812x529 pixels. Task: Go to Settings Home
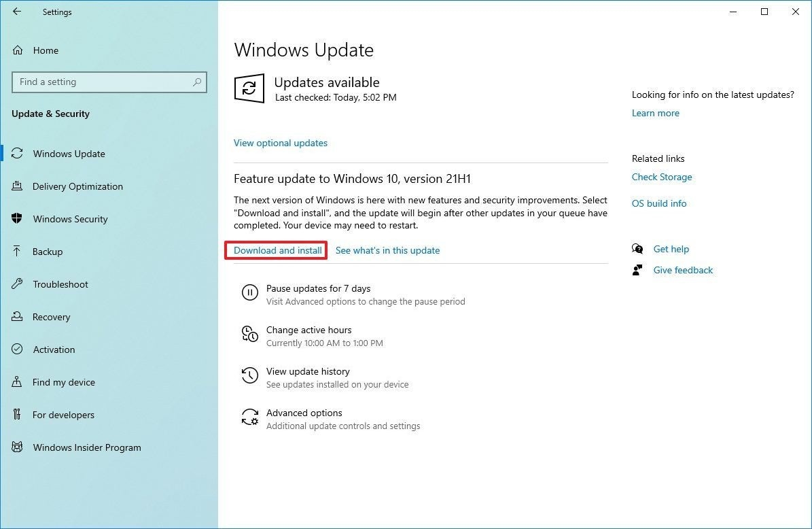click(x=46, y=50)
